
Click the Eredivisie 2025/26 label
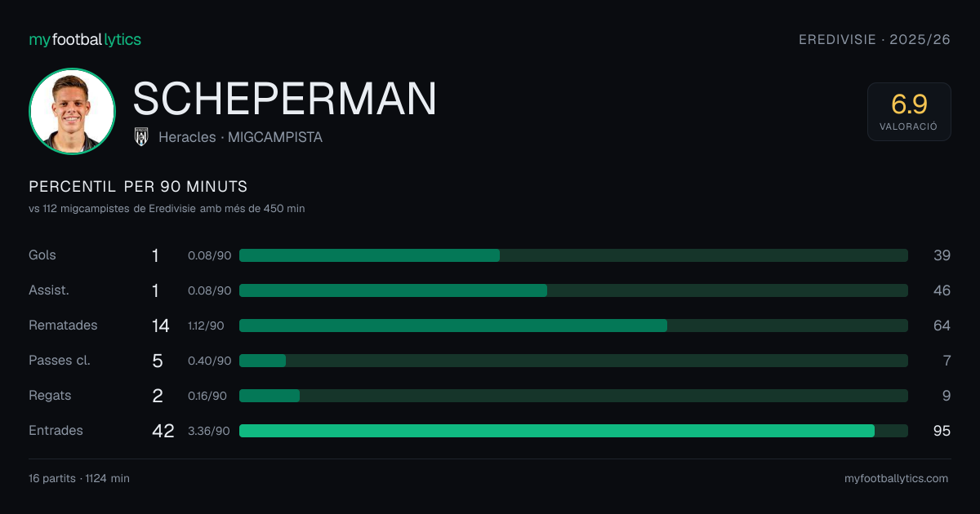[x=875, y=39]
